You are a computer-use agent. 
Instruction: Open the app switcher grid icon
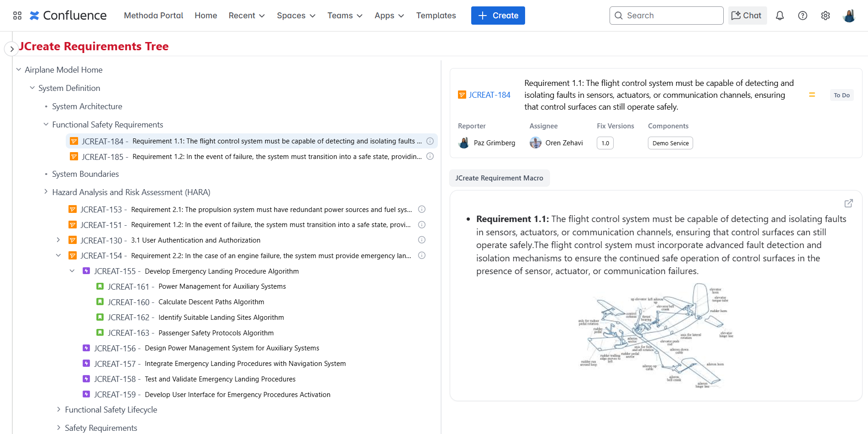pos(17,16)
